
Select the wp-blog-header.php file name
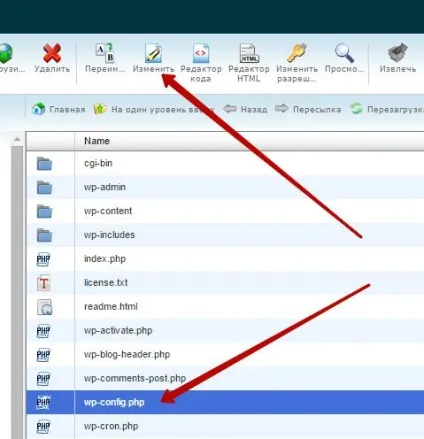(127, 354)
